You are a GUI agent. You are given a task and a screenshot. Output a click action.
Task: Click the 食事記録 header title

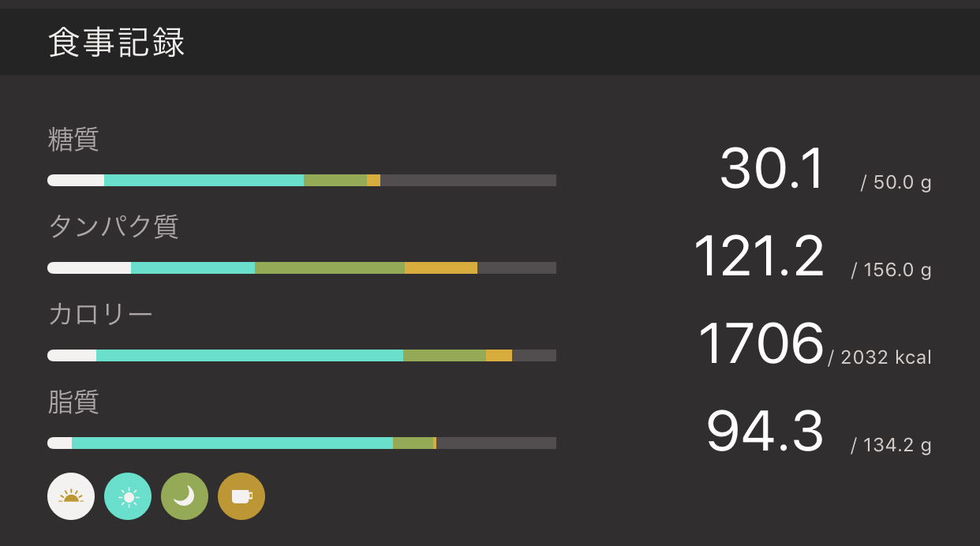point(117,43)
